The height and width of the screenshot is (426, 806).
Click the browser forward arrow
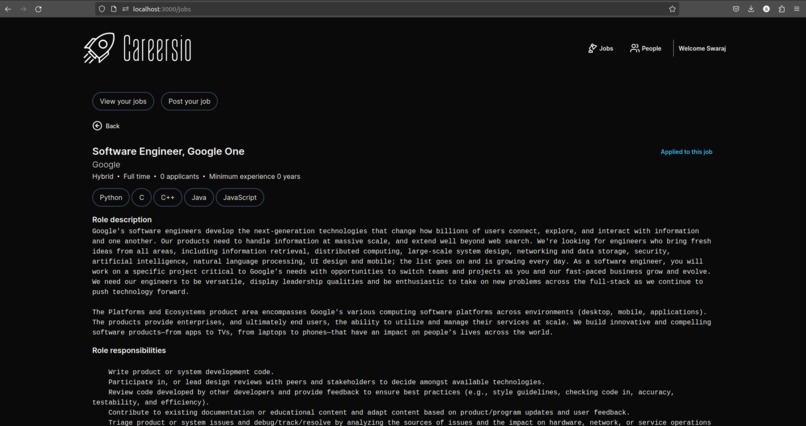(x=23, y=9)
